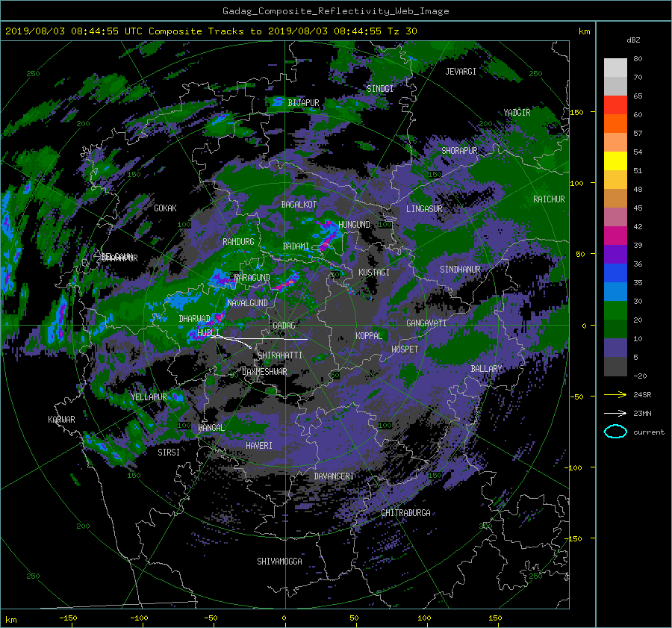Click the dBZ legend heading
Image resolution: width=672 pixels, height=628 pixels.
point(633,40)
